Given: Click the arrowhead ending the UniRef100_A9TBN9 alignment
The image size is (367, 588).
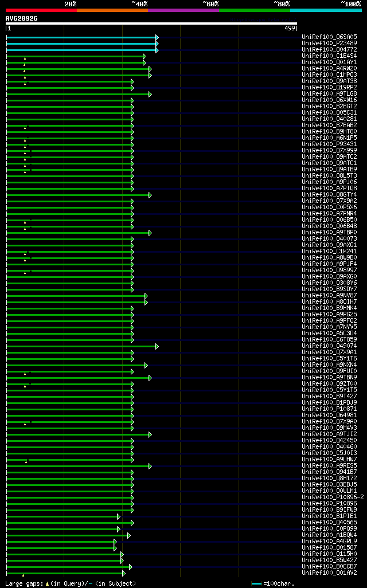Looking at the screenshot, I should 150,378.
